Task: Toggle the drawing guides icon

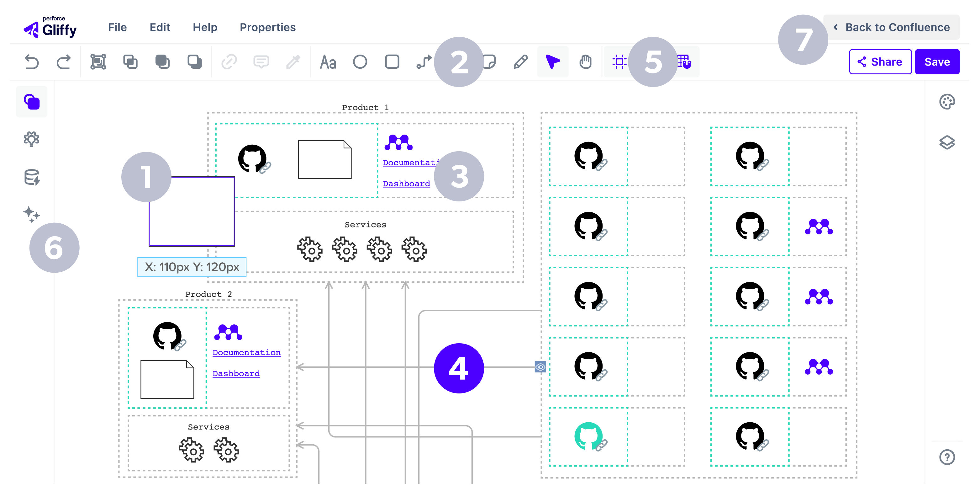Action: [x=620, y=62]
